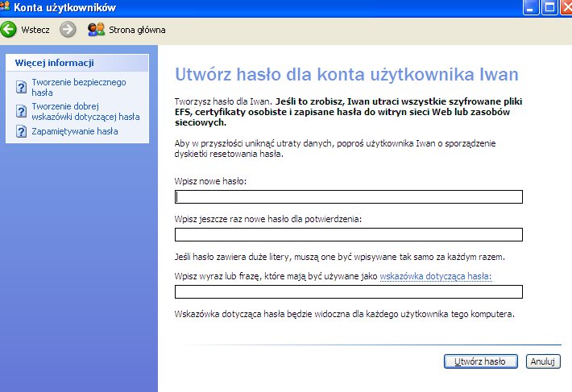This screenshot has width=572, height=392.
Task: Click into the password hint text box
Action: point(349,291)
